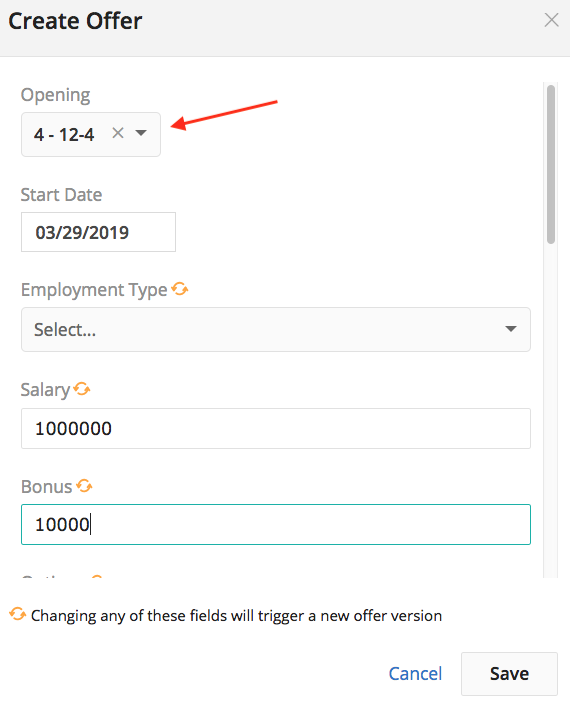Click the Employment Type field label
Image resolution: width=570 pixels, height=702 pixels.
[94, 290]
